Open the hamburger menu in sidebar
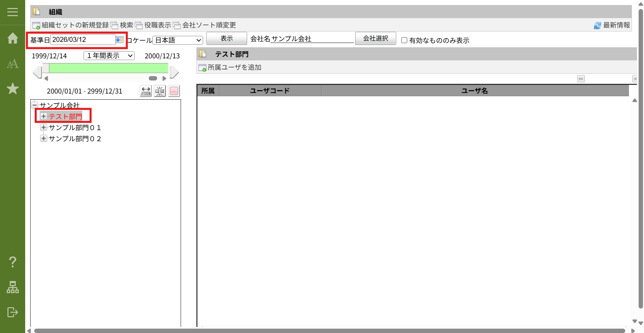 tap(12, 12)
